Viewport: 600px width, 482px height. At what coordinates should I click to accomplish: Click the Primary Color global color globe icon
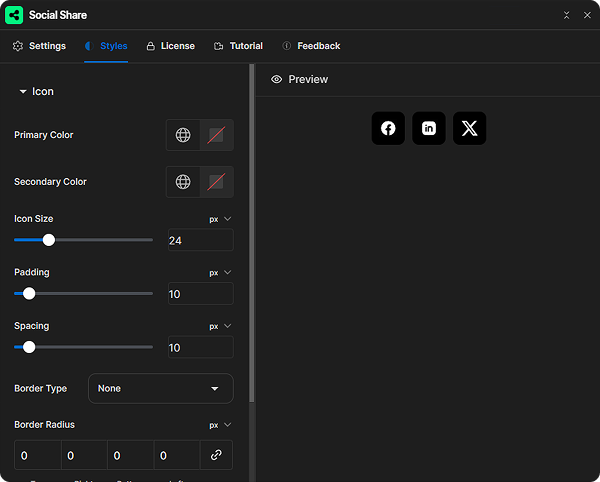pos(183,135)
